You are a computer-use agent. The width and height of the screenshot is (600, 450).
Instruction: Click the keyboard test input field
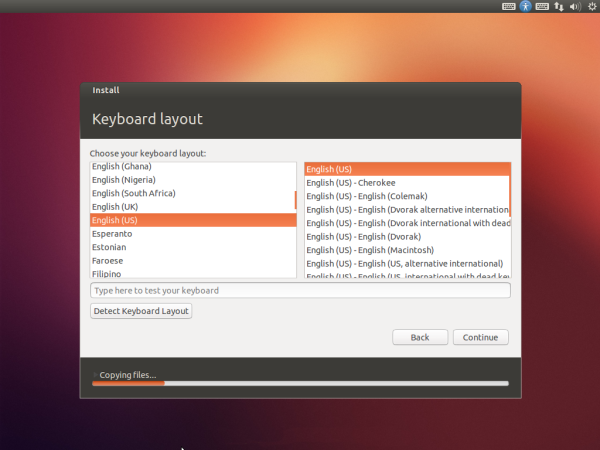(300, 290)
